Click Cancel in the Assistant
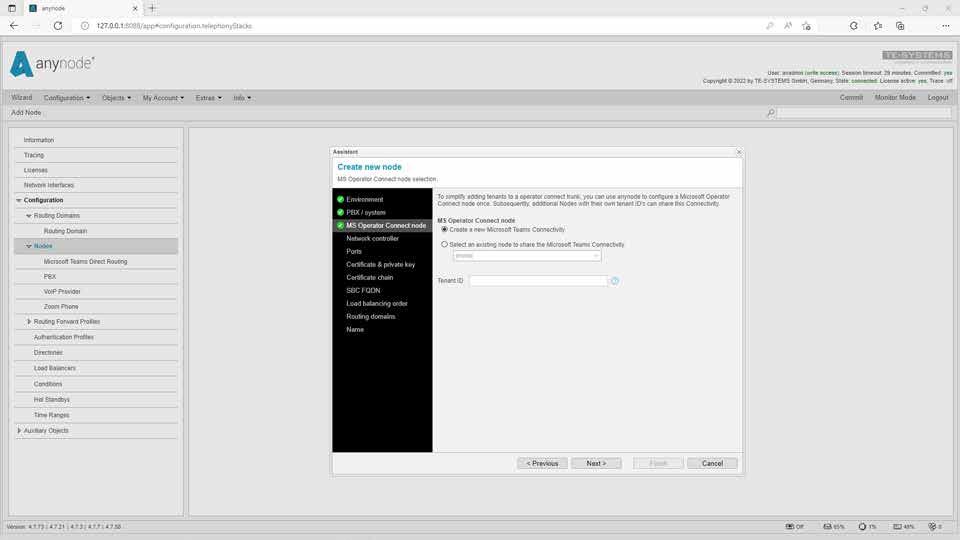Image resolution: width=960 pixels, height=540 pixels. coord(712,463)
